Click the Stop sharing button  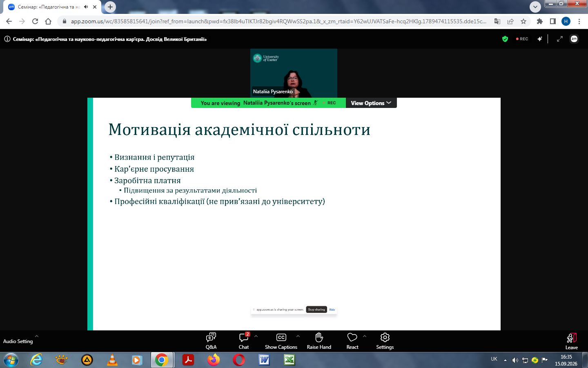316,310
